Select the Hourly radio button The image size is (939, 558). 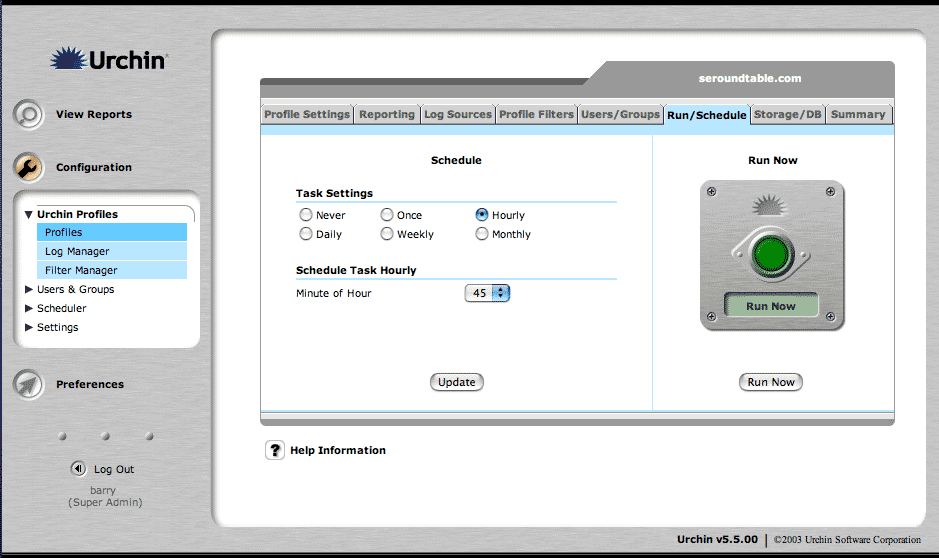482,214
